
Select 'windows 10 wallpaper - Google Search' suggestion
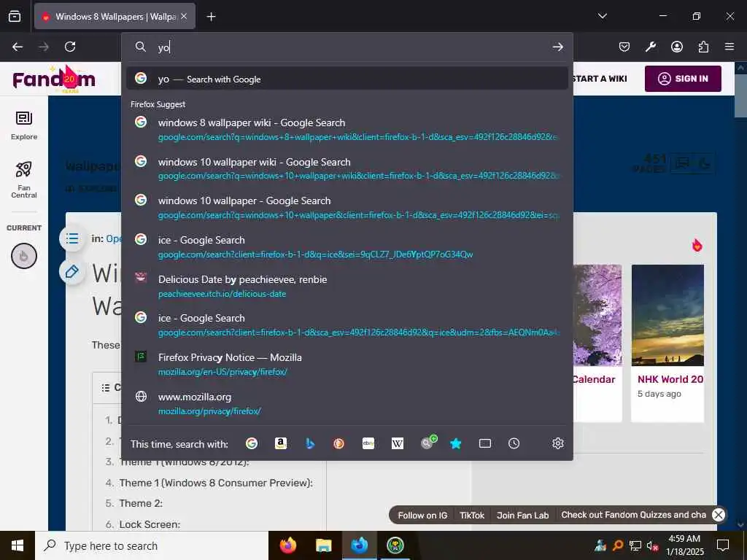pyautogui.click(x=347, y=208)
